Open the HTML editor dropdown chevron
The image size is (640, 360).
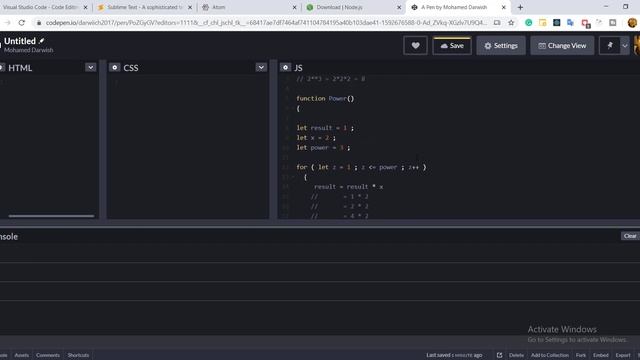(x=91, y=67)
